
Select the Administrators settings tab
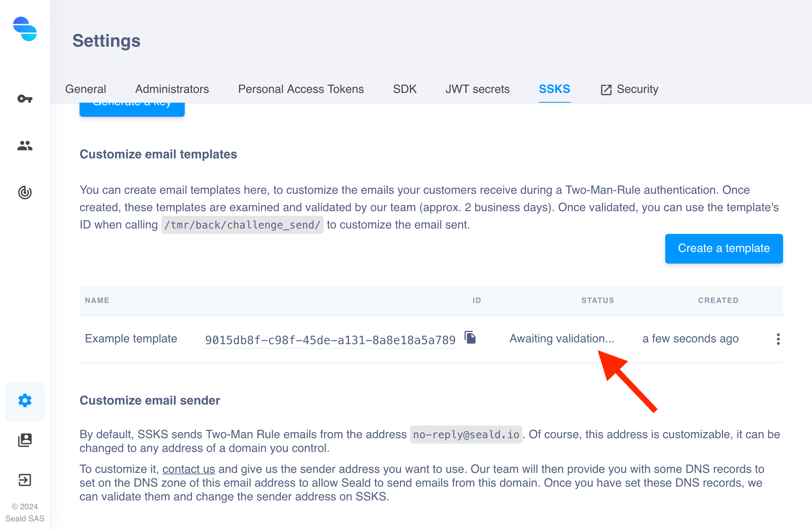tap(172, 89)
